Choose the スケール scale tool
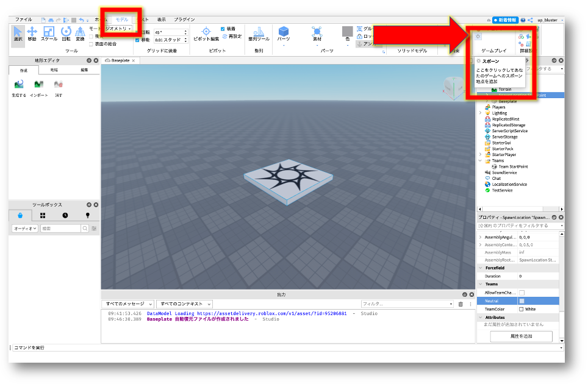588x384 pixels. pyautogui.click(x=49, y=33)
